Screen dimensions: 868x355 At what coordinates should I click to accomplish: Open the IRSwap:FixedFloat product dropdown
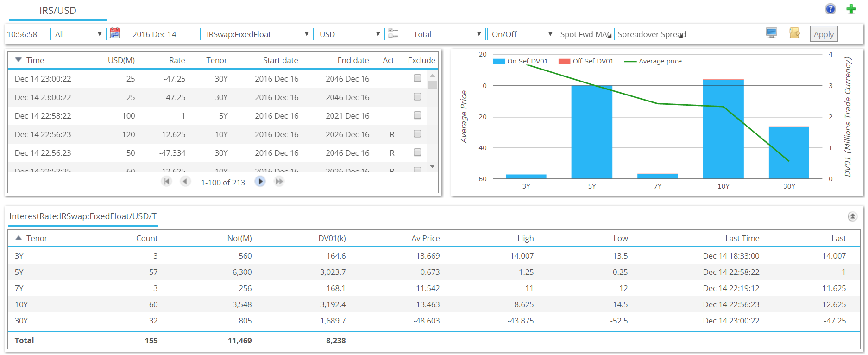(258, 34)
